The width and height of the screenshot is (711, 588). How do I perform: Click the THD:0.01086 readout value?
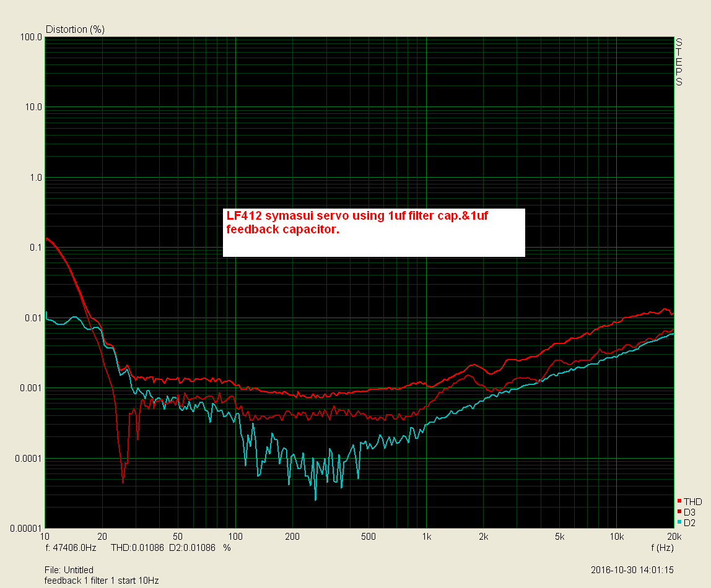[137, 548]
